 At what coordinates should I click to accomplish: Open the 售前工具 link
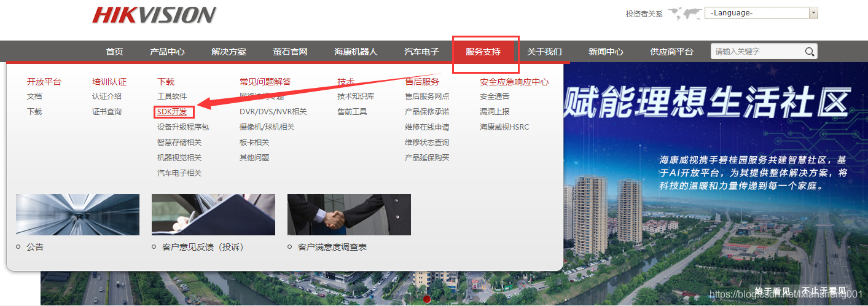pyautogui.click(x=352, y=112)
